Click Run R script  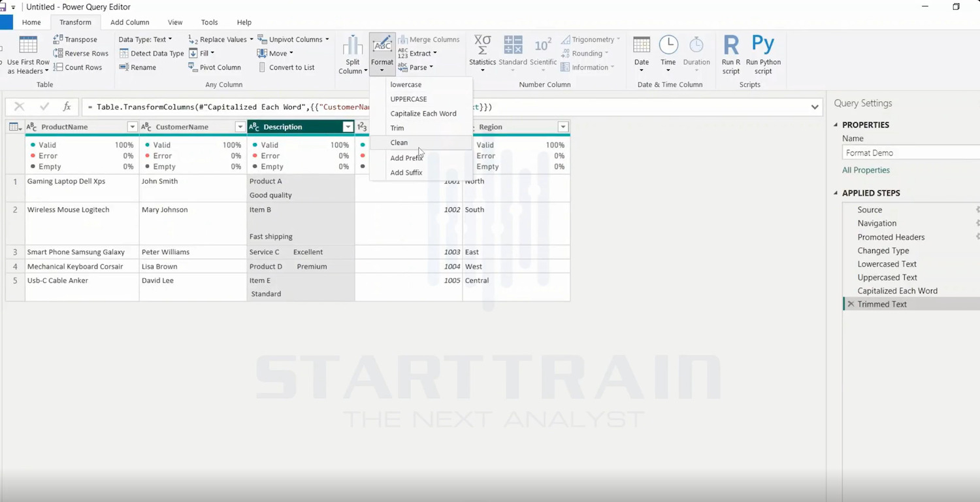click(731, 55)
